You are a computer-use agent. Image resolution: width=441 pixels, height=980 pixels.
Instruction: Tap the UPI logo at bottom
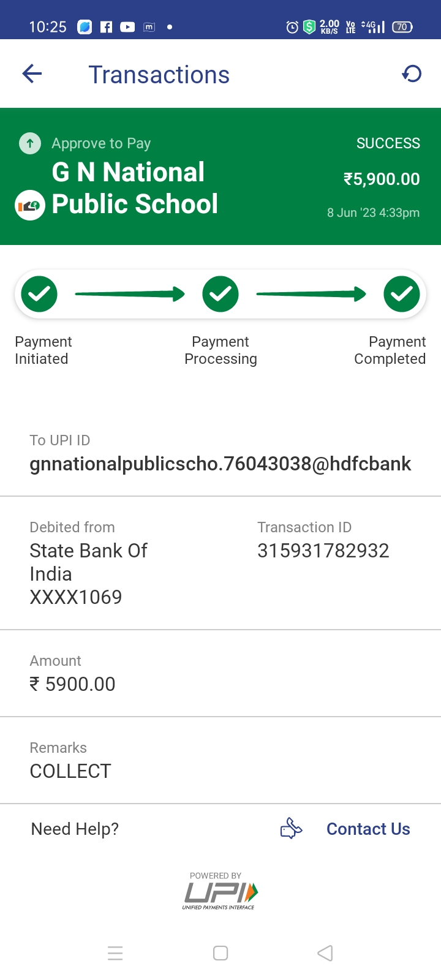click(219, 892)
